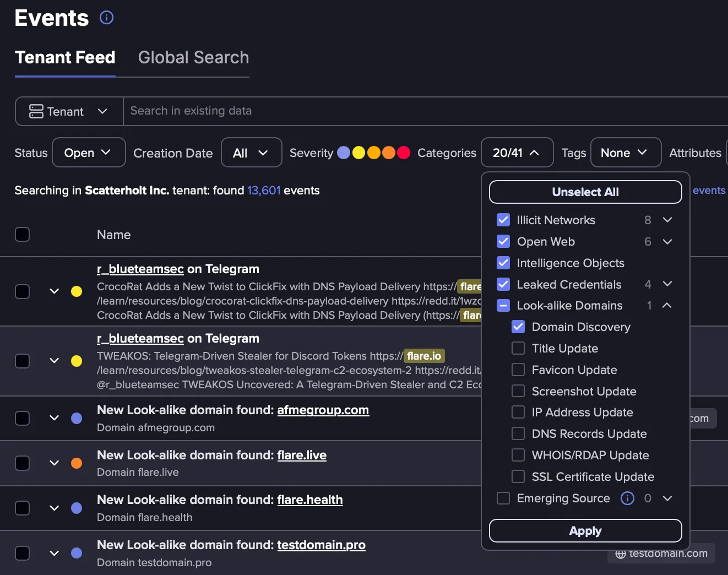
Task: Check the Screenshot Update option
Action: coord(518,391)
